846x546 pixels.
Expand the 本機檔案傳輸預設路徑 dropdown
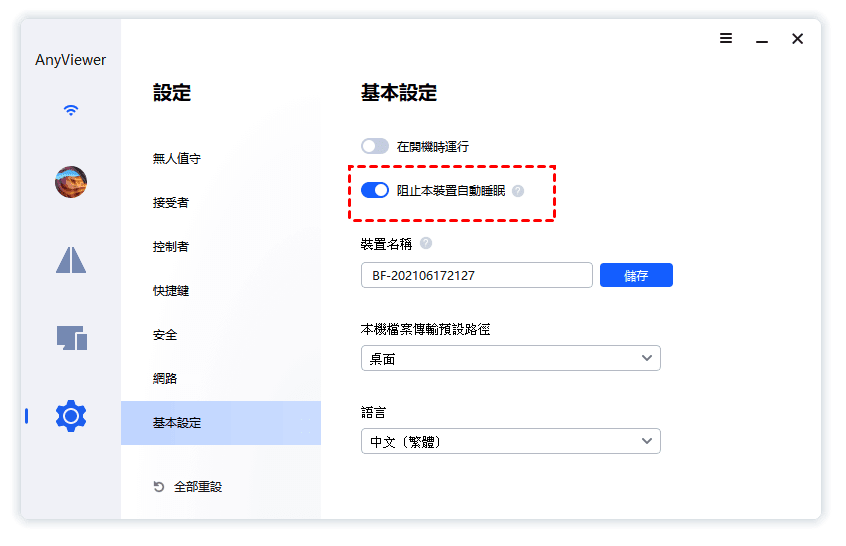510,358
